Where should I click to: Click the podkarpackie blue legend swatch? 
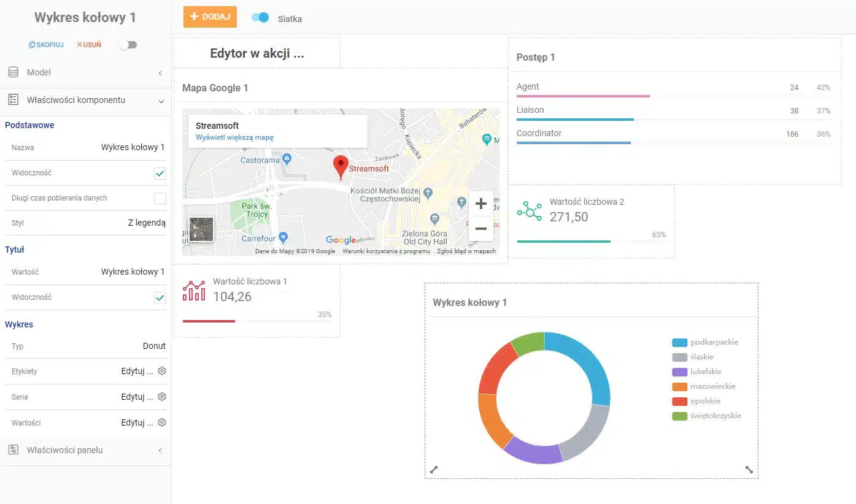[x=679, y=342]
